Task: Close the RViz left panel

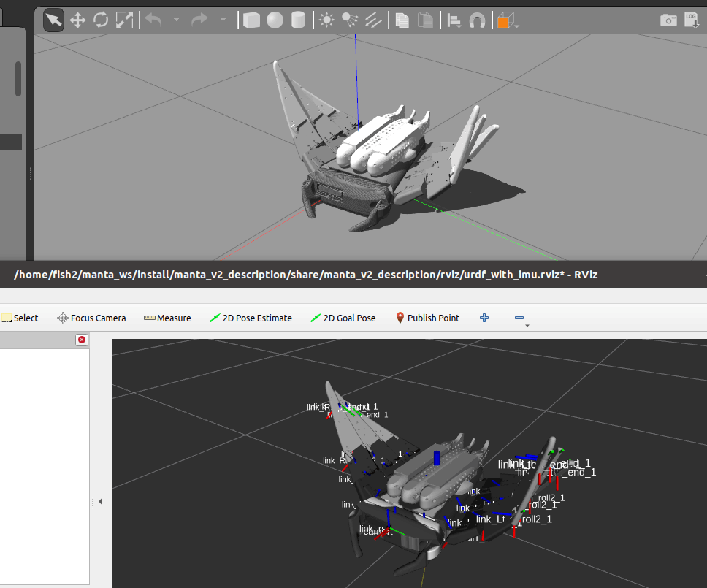Action: [82, 340]
